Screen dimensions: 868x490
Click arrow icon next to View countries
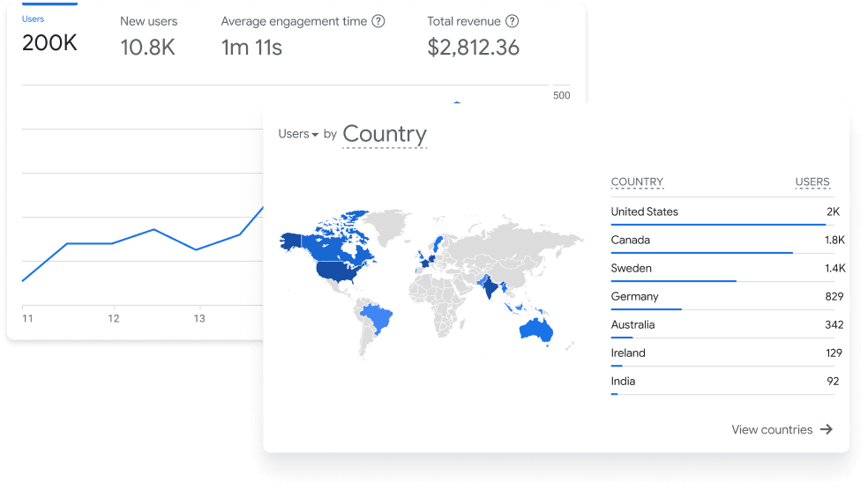tap(827, 429)
